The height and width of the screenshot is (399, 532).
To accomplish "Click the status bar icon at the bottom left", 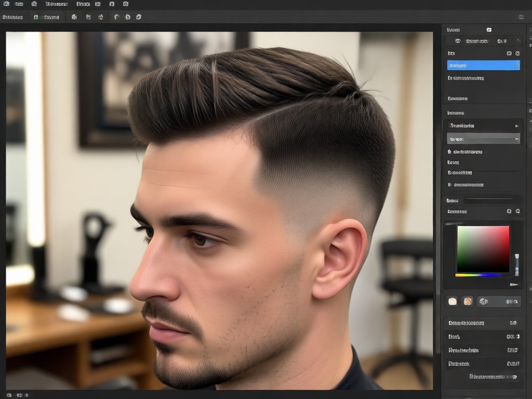I will click(9, 395).
